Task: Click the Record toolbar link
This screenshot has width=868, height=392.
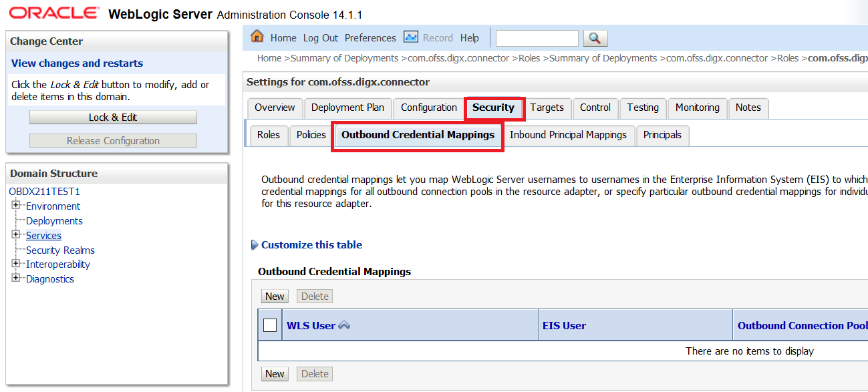Action: [438, 38]
